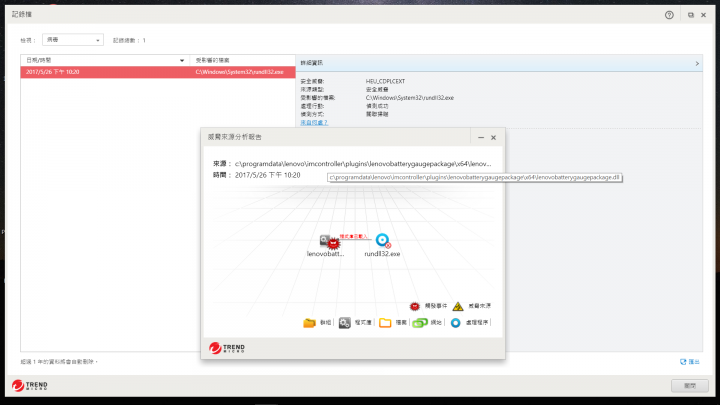Click the gray gears library legend icon
Viewport: 720px width, 405px height.
click(x=345, y=323)
